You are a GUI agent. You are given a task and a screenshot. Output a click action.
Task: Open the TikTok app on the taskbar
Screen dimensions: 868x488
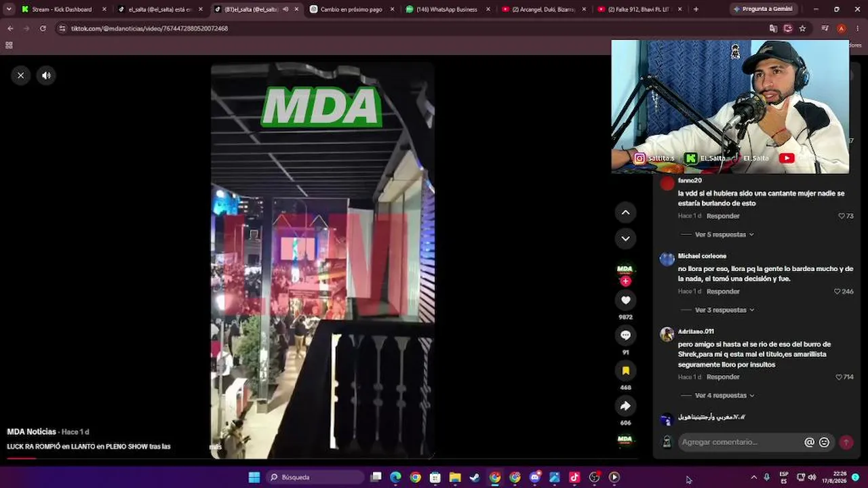(574, 477)
